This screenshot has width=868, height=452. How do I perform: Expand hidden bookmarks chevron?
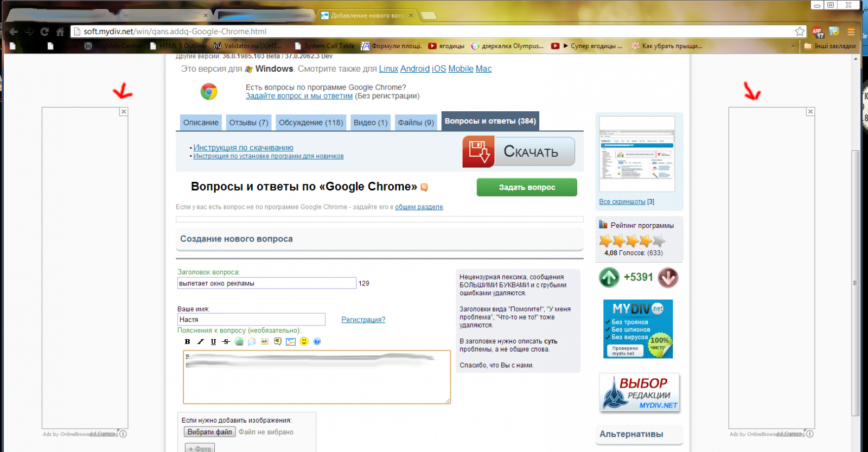[x=793, y=46]
